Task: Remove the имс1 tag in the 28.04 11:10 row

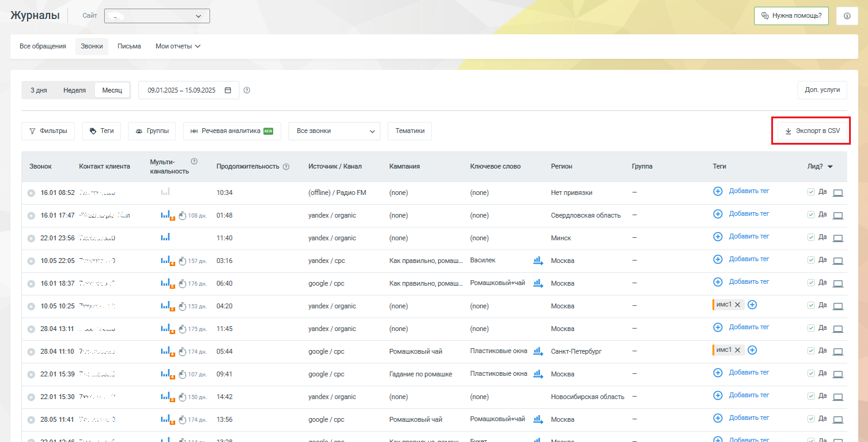Action: point(738,350)
